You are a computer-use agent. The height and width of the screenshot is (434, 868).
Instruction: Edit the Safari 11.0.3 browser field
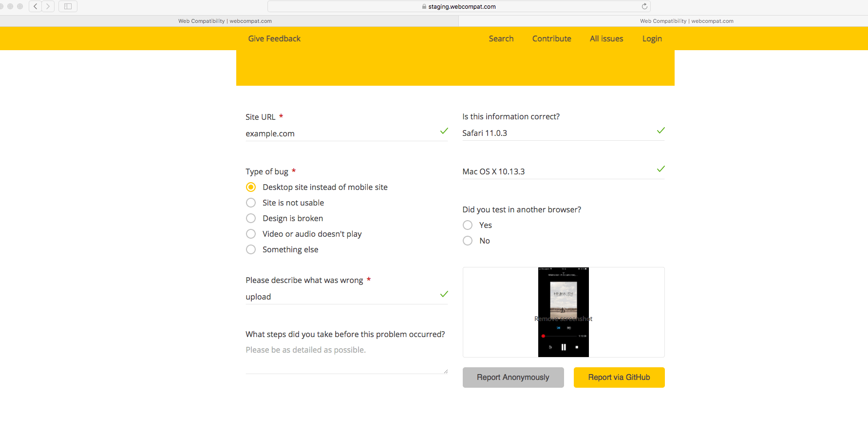click(x=563, y=133)
